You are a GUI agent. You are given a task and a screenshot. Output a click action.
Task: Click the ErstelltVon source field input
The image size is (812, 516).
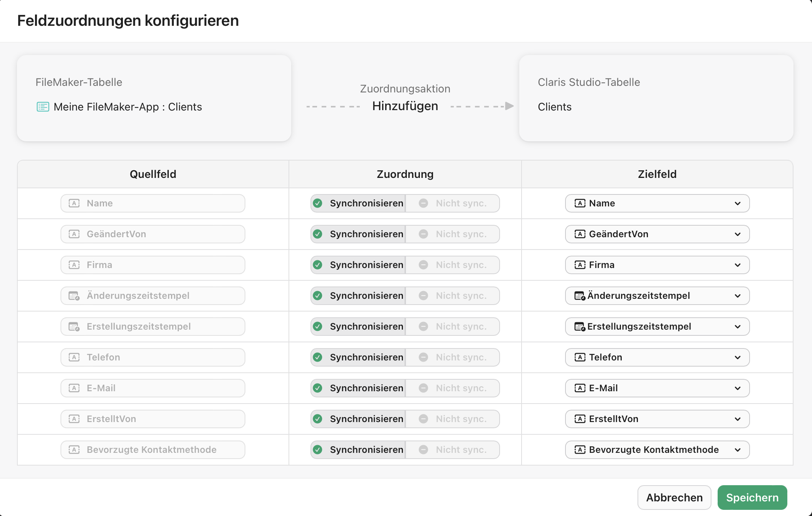coord(153,419)
